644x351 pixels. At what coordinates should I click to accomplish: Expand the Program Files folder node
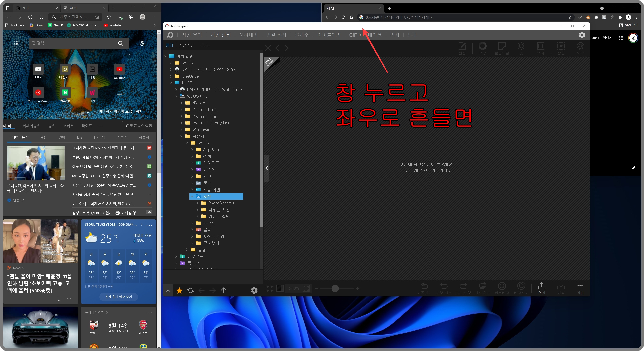[x=181, y=116]
